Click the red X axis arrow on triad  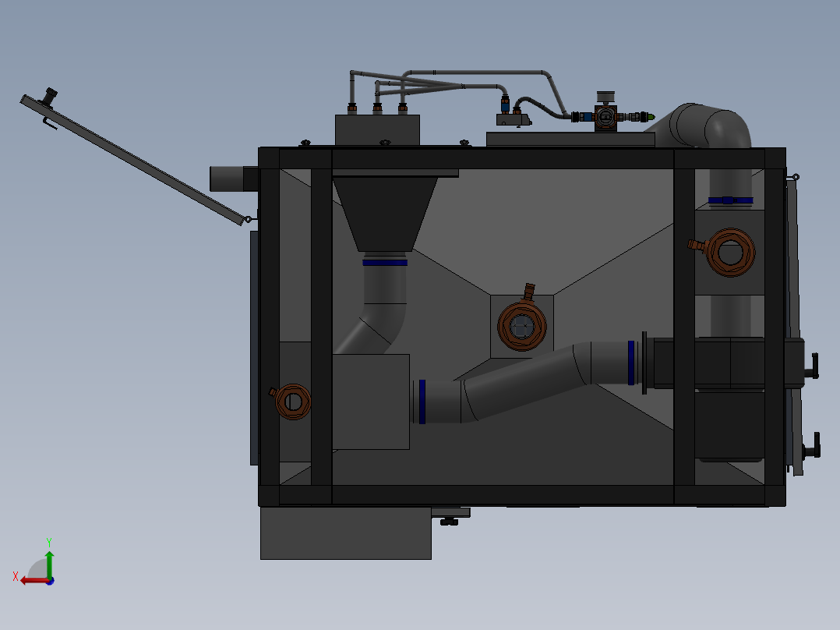pos(34,581)
